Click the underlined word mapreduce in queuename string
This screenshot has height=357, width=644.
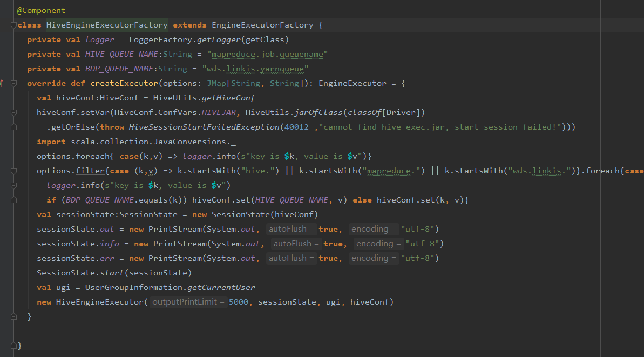[x=232, y=54]
